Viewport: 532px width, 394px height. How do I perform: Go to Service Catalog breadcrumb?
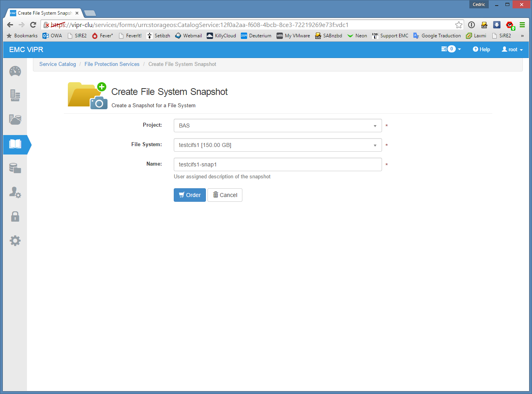point(58,64)
